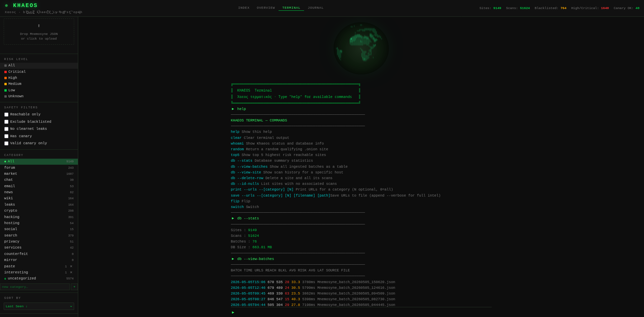This screenshot has width=644, height=317.
Task: Enable Has canary filter
Action: click(6, 136)
